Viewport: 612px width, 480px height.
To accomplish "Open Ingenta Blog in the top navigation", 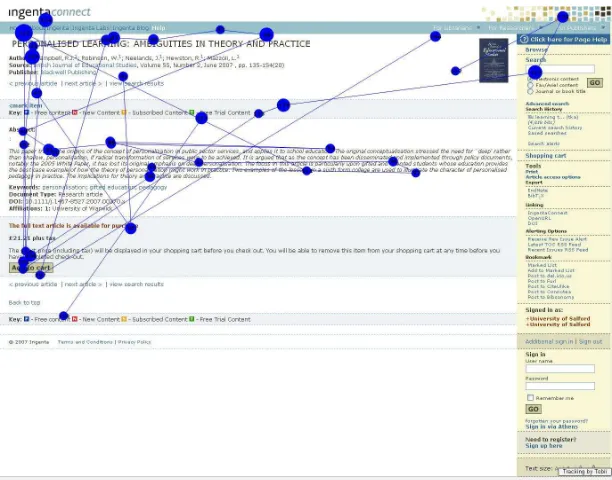I will coord(131,28).
